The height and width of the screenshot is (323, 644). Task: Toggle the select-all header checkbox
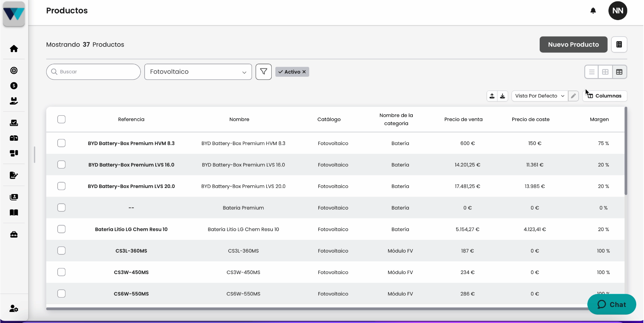coord(61,119)
